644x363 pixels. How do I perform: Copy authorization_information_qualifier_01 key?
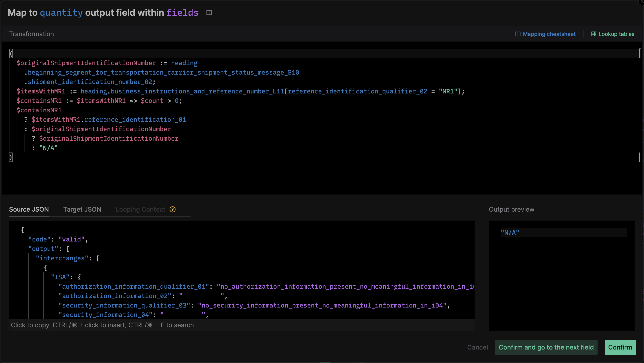click(x=134, y=286)
